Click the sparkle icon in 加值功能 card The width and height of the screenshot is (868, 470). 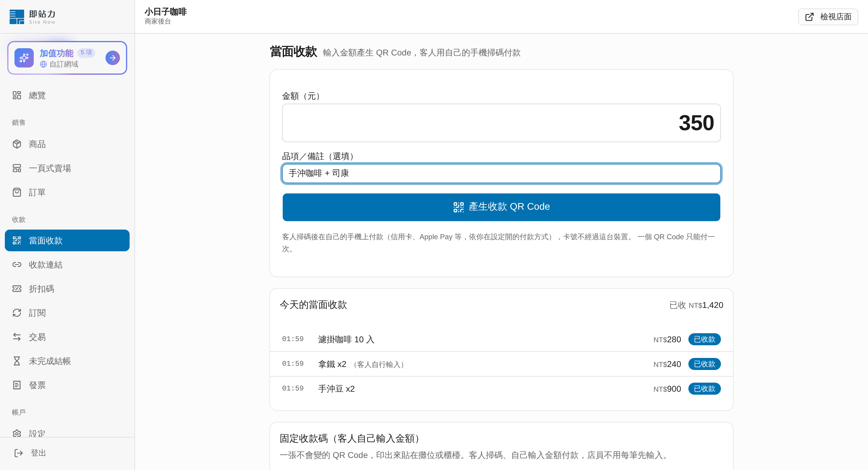pyautogui.click(x=24, y=58)
